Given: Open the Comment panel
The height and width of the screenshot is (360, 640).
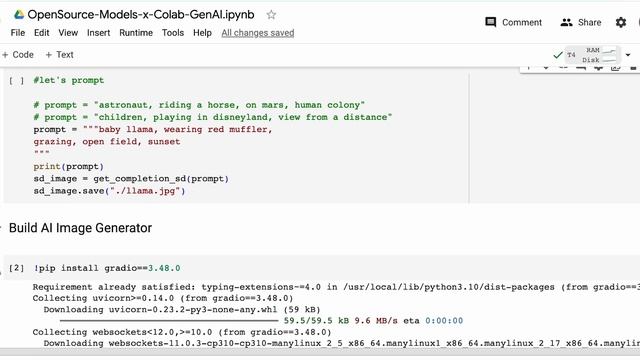Looking at the screenshot, I should tap(513, 22).
